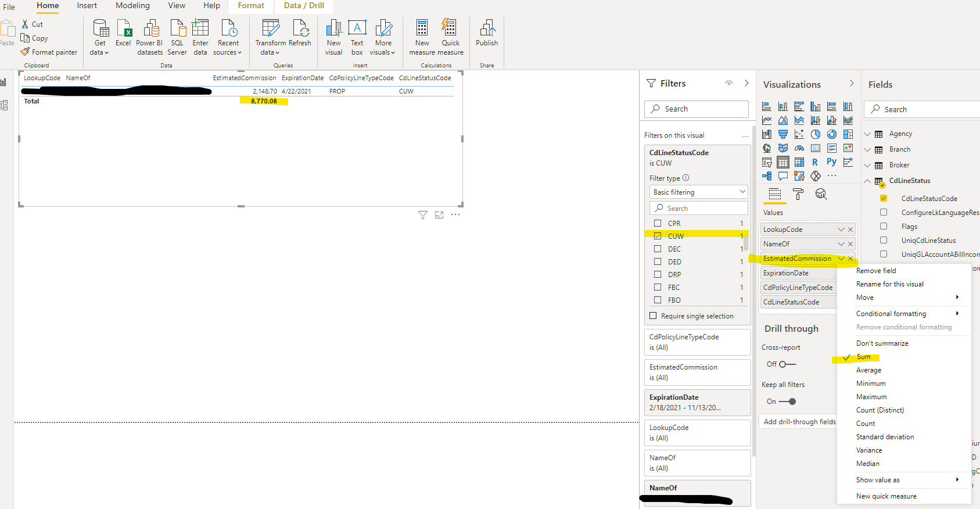Collapse the Visualizations pane with its chevron
980x509 pixels.
pos(852,83)
